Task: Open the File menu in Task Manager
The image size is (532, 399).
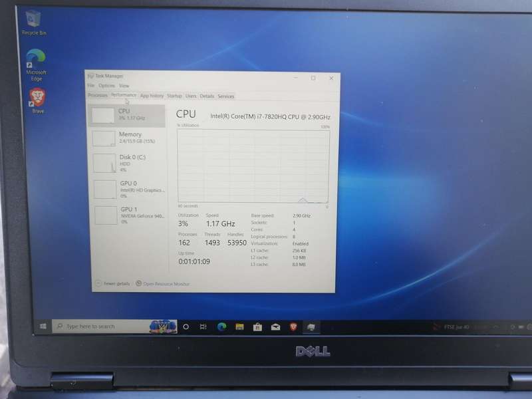Action: [x=91, y=86]
